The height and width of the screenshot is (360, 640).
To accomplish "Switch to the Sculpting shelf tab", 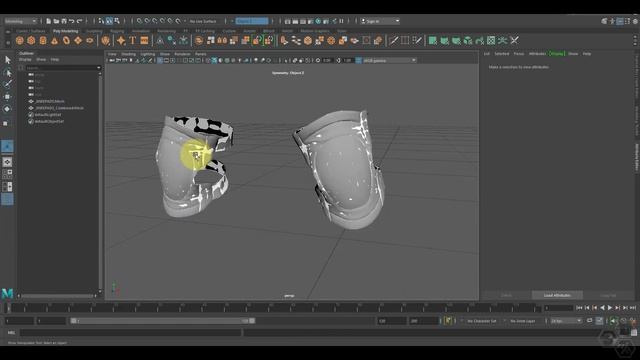I will pyautogui.click(x=94, y=31).
